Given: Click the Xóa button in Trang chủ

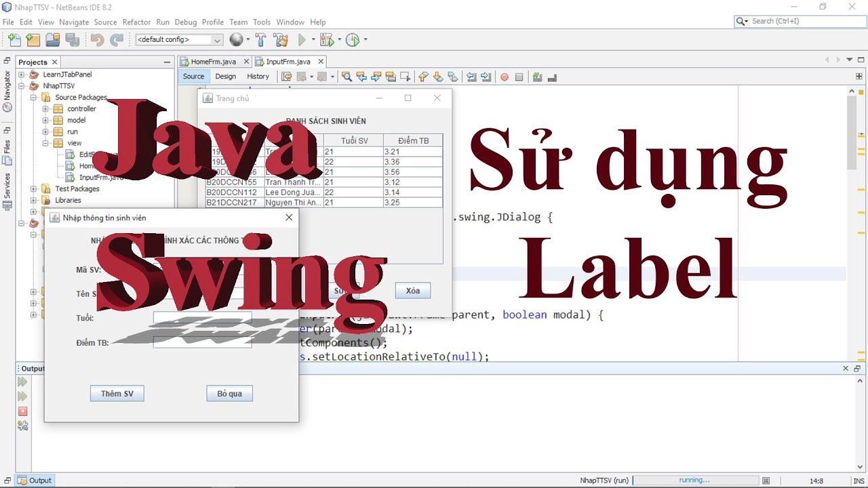Looking at the screenshot, I should (413, 291).
